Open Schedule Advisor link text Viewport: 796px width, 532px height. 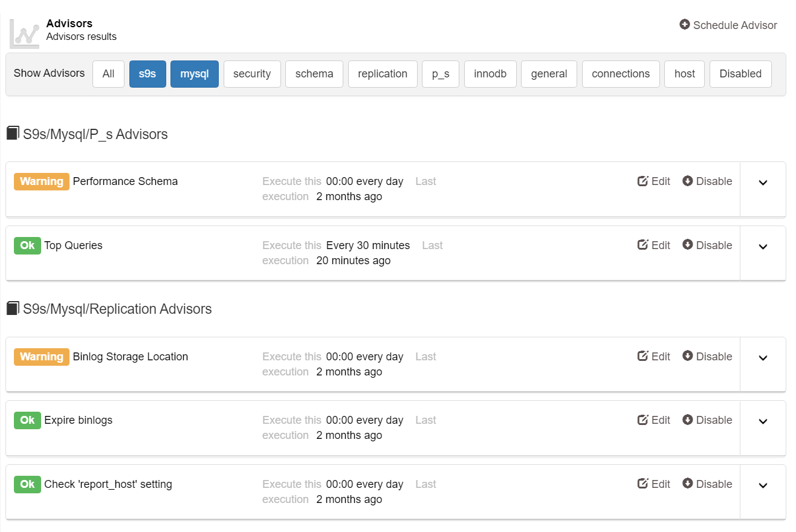735,25
